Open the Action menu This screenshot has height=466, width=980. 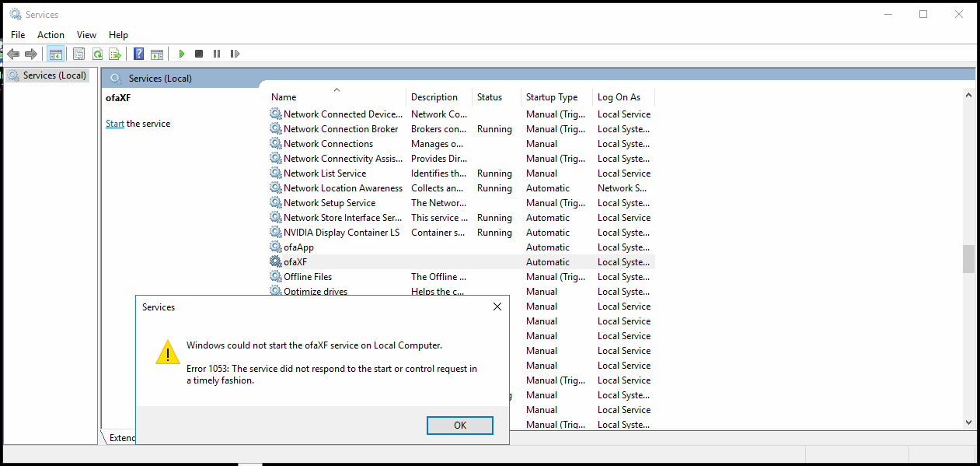click(51, 34)
